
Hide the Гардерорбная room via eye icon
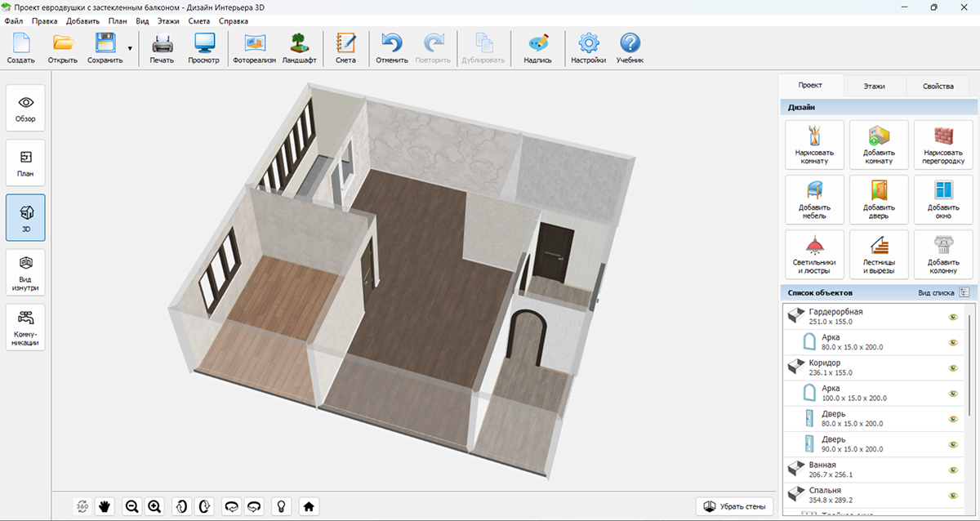coord(952,317)
